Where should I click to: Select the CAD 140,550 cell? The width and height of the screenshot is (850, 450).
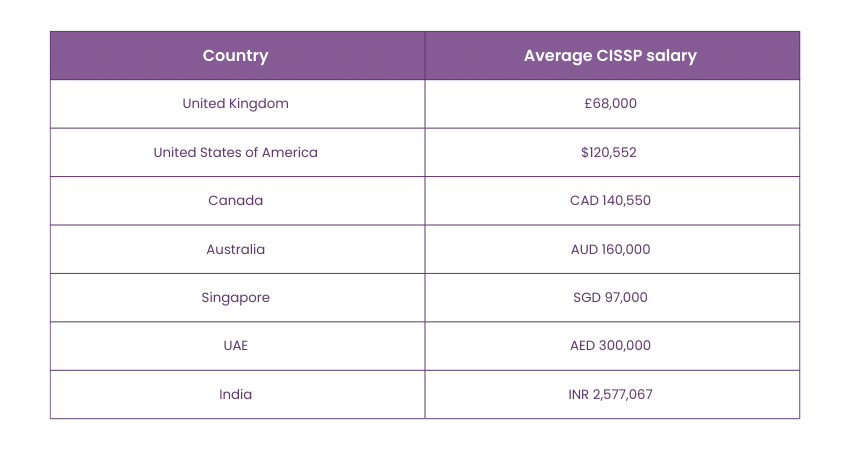tap(610, 201)
